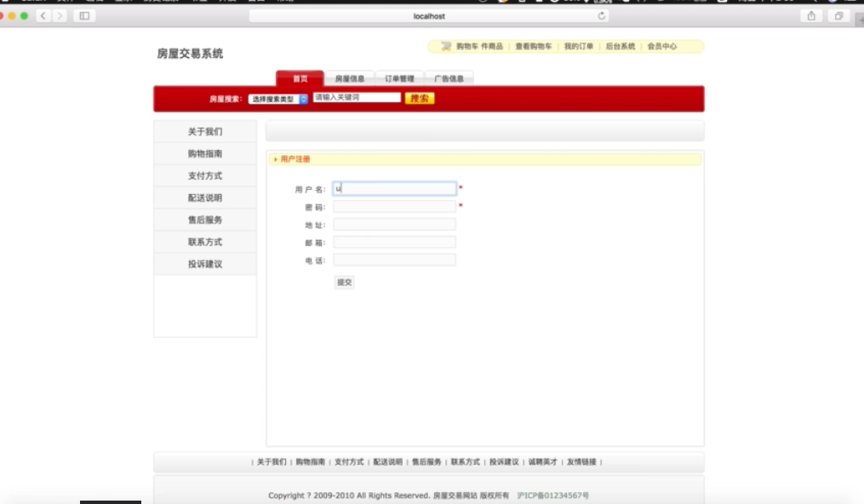
Task: Open footer 购物指南 link
Action: pos(310,462)
